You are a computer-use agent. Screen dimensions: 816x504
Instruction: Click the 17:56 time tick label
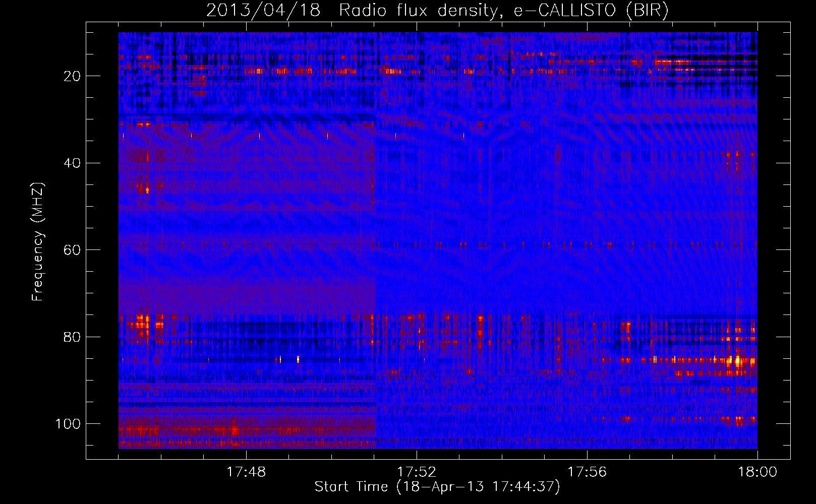(587, 472)
